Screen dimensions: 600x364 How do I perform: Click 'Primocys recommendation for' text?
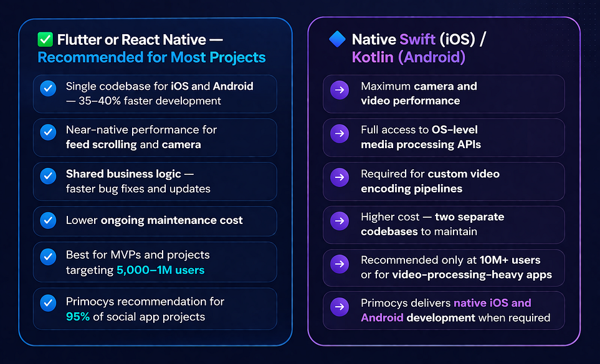click(145, 301)
